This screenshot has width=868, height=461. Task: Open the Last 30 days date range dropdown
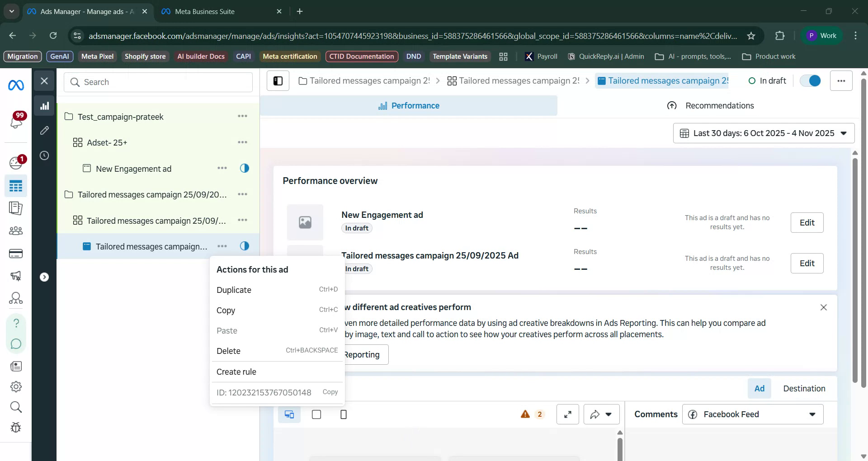pyautogui.click(x=763, y=133)
